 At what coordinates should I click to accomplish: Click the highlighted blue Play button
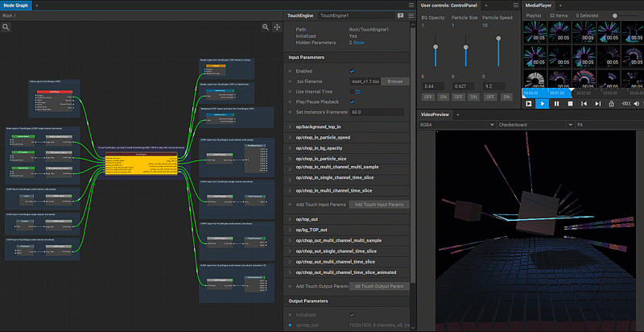[543, 103]
